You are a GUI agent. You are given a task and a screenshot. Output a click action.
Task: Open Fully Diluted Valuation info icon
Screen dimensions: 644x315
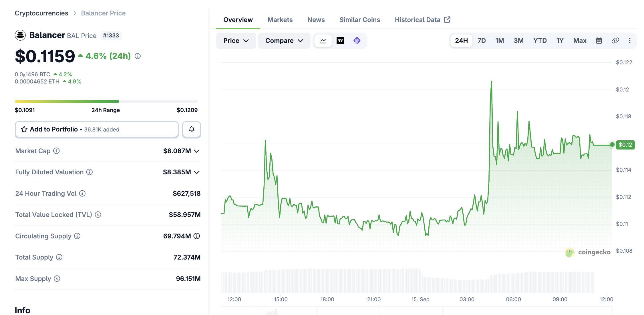tap(90, 172)
